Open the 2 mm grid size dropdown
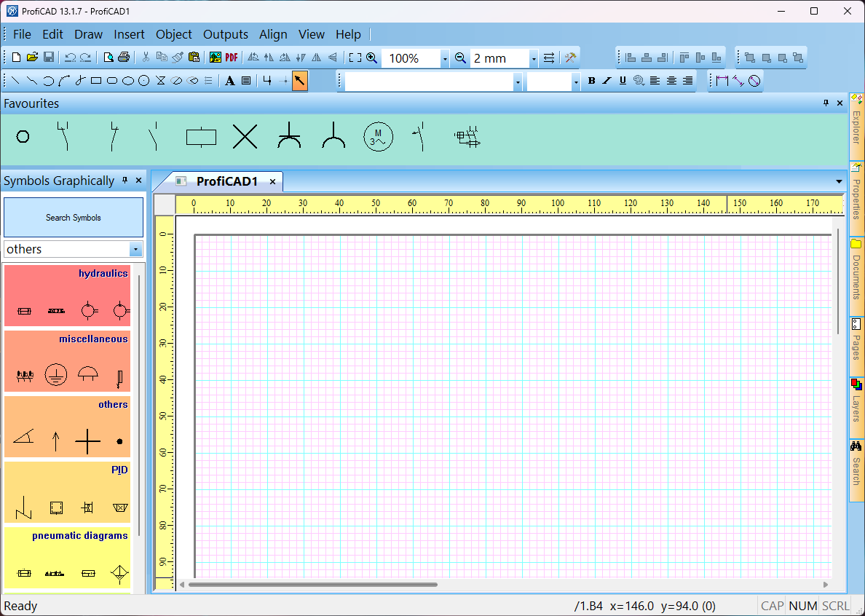 tap(534, 58)
